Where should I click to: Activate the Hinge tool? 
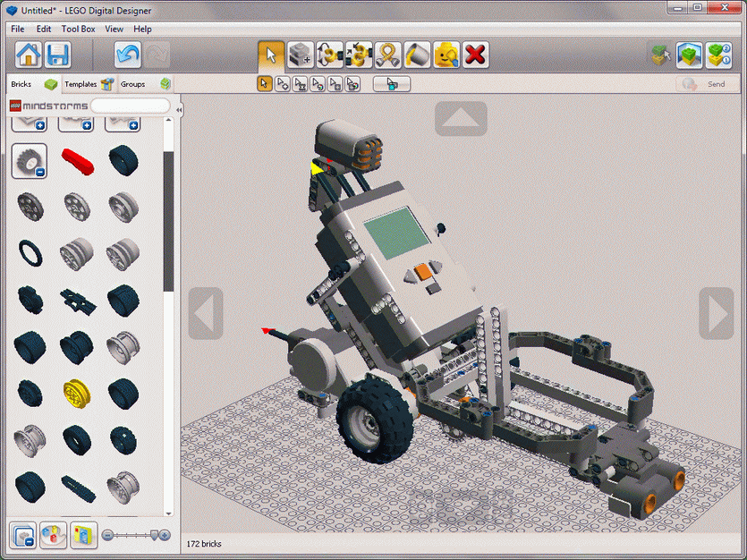330,55
